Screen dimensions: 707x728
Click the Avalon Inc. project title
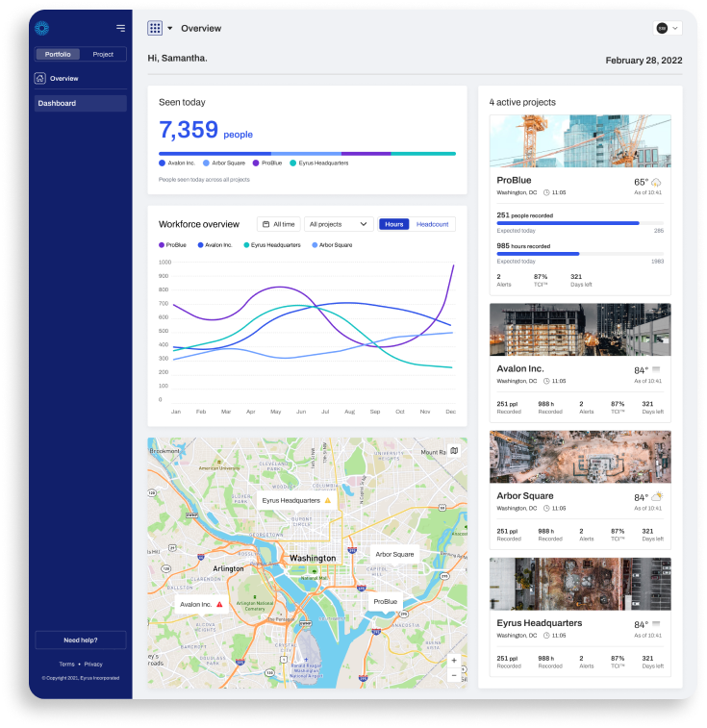(520, 368)
